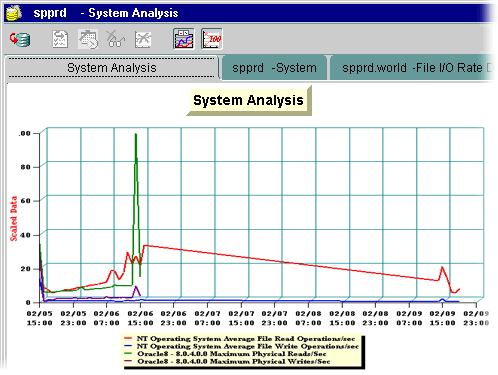Viewport: 498px width, 375px height.
Task: Select legend entry Average File Read Operations/sec
Action: (246, 339)
